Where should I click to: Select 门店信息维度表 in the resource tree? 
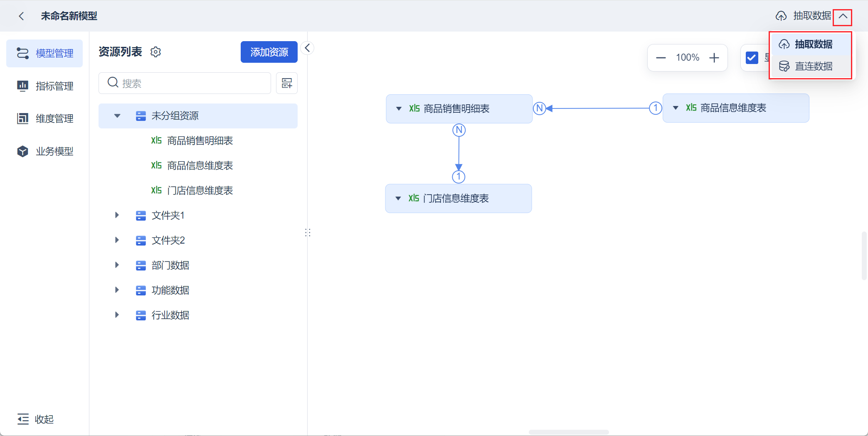200,190
